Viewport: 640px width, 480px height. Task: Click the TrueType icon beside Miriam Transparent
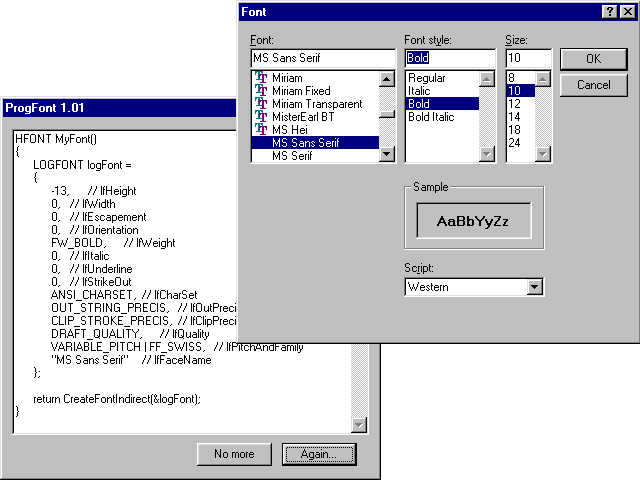(x=261, y=104)
